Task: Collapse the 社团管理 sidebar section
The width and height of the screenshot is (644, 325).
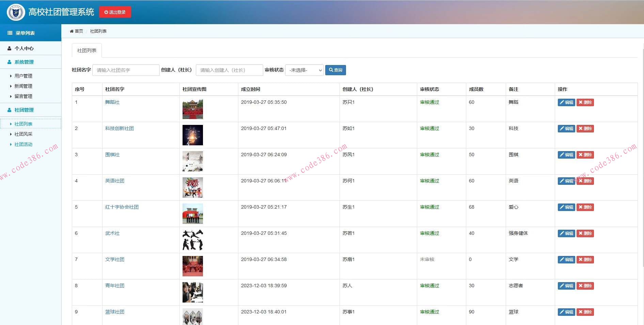Action: 24,110
